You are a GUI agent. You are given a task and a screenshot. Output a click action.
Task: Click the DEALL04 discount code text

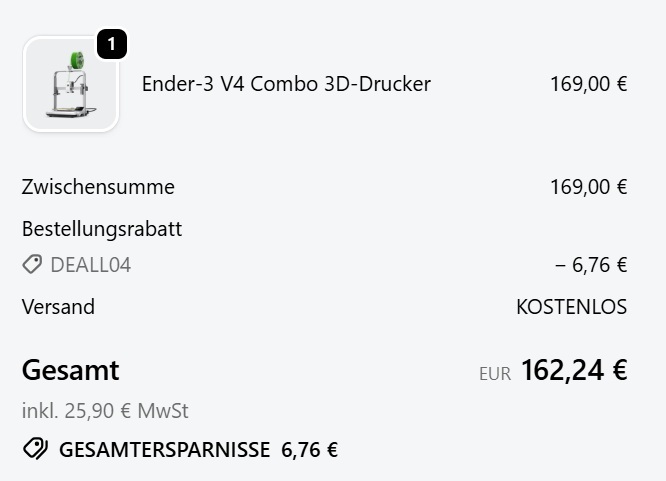[x=90, y=265]
